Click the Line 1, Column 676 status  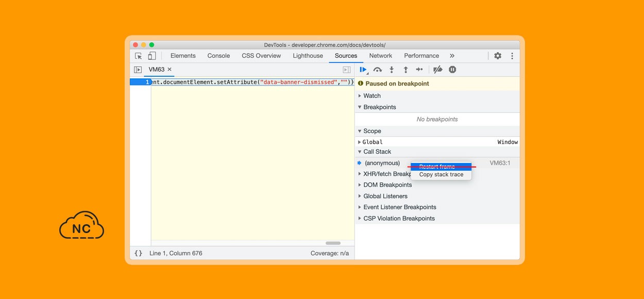(176, 253)
